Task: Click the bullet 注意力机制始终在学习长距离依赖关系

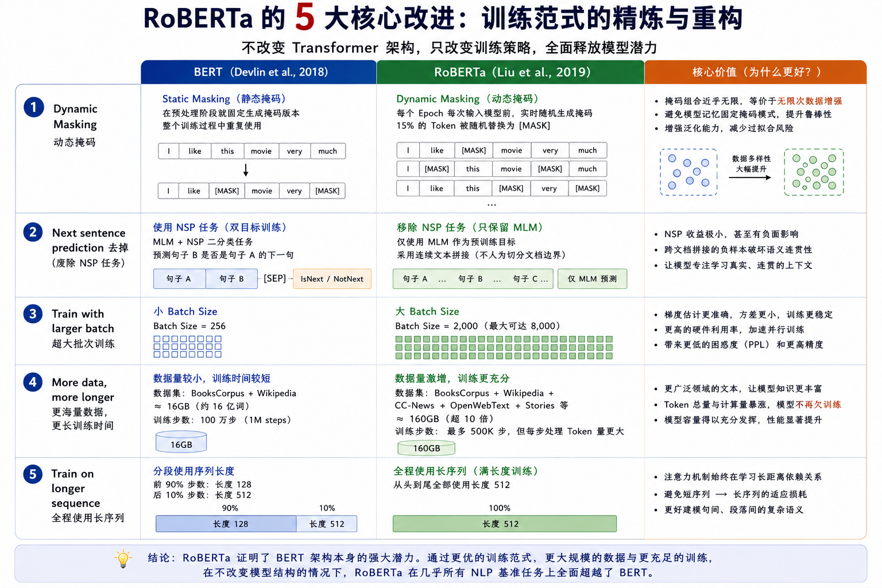Action: pos(742,477)
